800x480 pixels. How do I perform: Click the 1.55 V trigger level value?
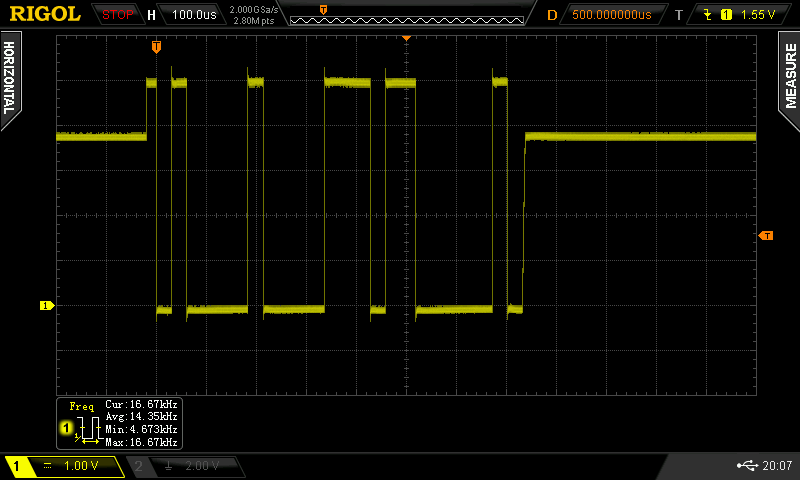click(758, 15)
